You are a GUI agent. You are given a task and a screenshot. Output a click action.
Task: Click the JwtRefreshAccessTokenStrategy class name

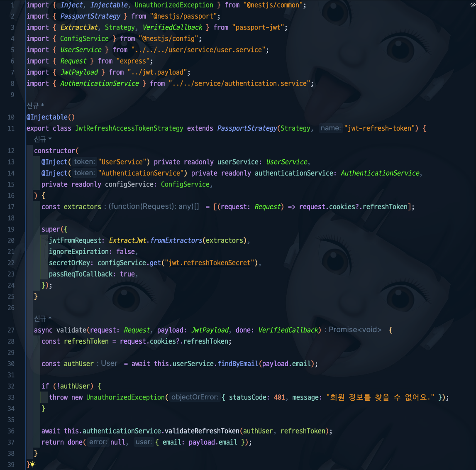pos(129,128)
